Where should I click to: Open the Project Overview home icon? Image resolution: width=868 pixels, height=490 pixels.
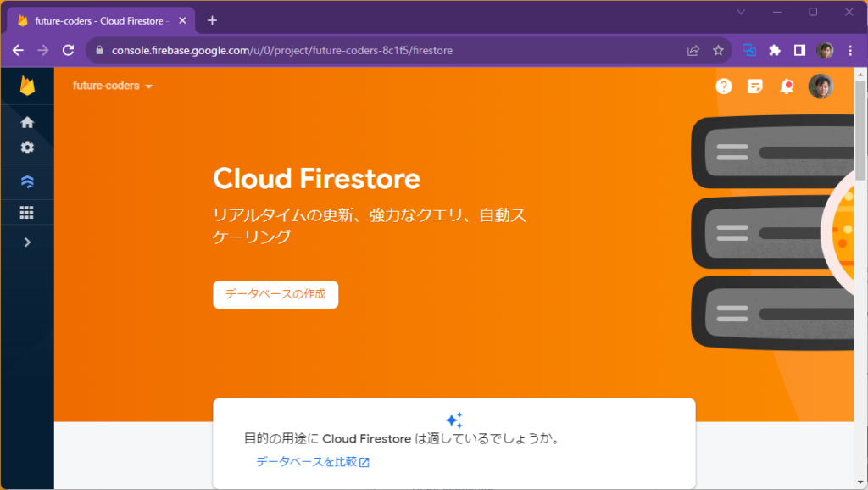point(27,122)
